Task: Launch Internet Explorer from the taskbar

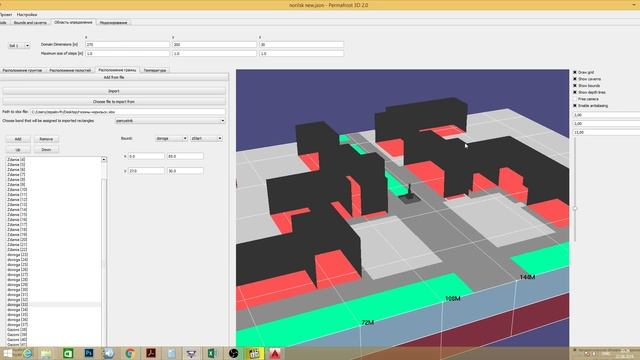Action: 28,353
